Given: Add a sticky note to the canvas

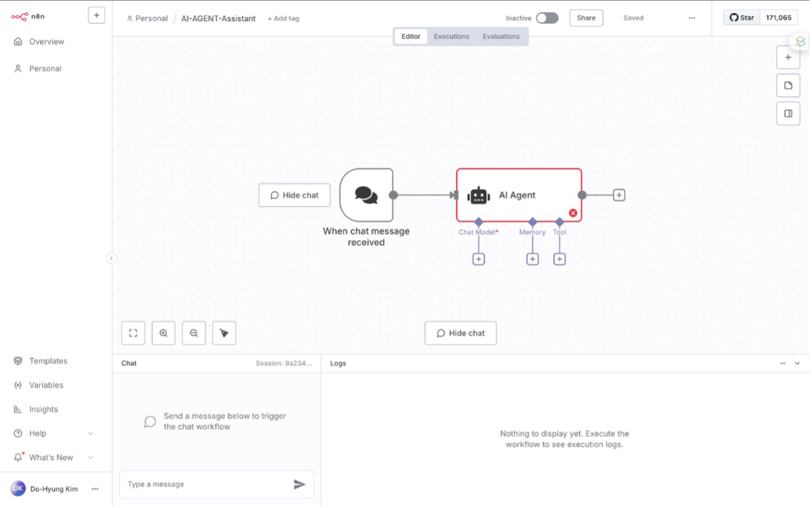Looking at the screenshot, I should (x=788, y=85).
